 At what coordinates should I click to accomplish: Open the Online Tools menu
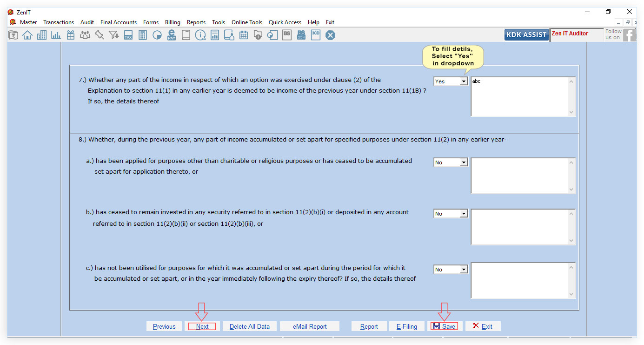pos(247,22)
